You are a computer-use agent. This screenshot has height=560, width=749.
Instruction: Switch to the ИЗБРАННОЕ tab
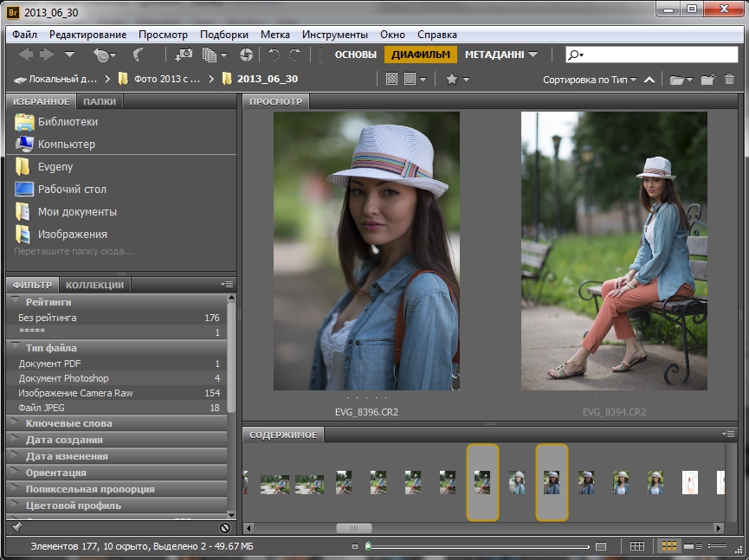click(41, 101)
